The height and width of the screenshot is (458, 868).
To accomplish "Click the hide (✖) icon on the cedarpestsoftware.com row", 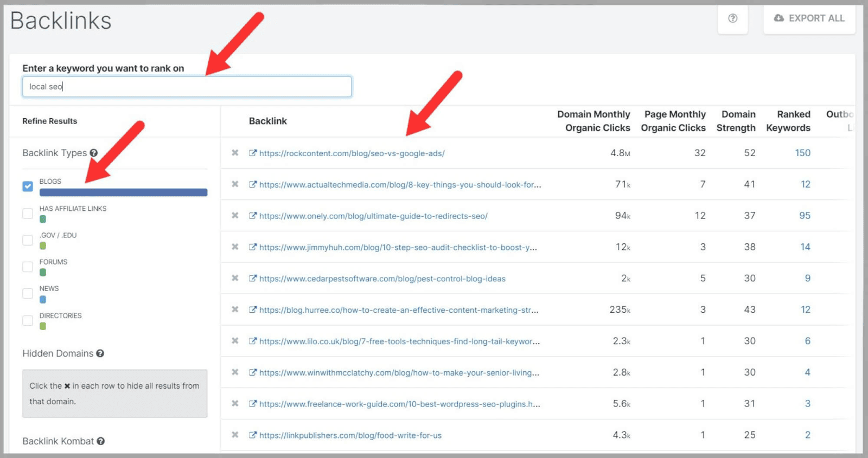I will [235, 278].
